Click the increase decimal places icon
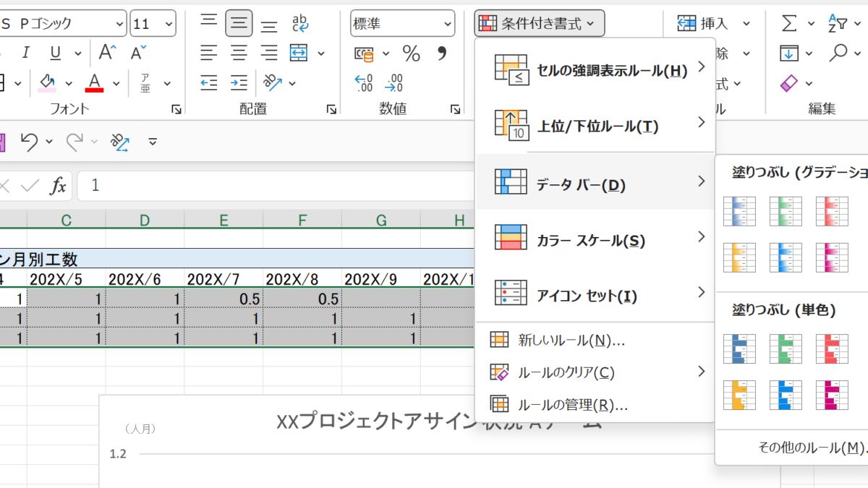This screenshot has width=868, height=488. click(x=363, y=83)
